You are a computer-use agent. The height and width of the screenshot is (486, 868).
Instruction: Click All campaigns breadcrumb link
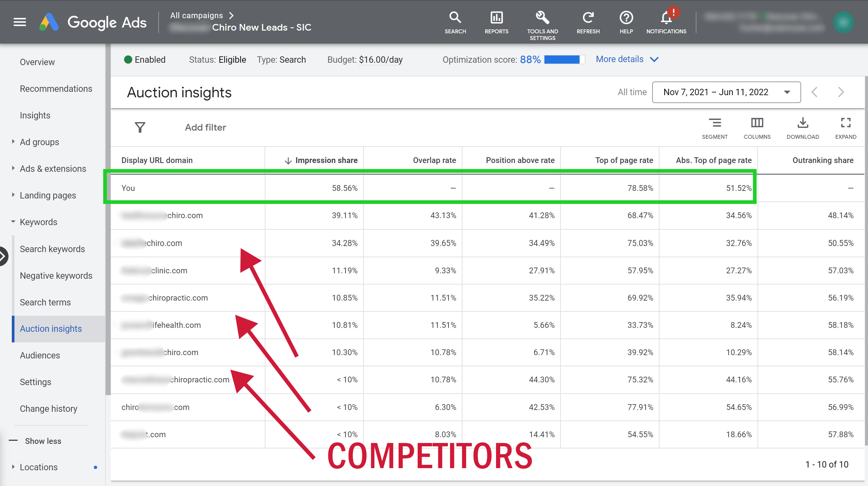click(196, 15)
